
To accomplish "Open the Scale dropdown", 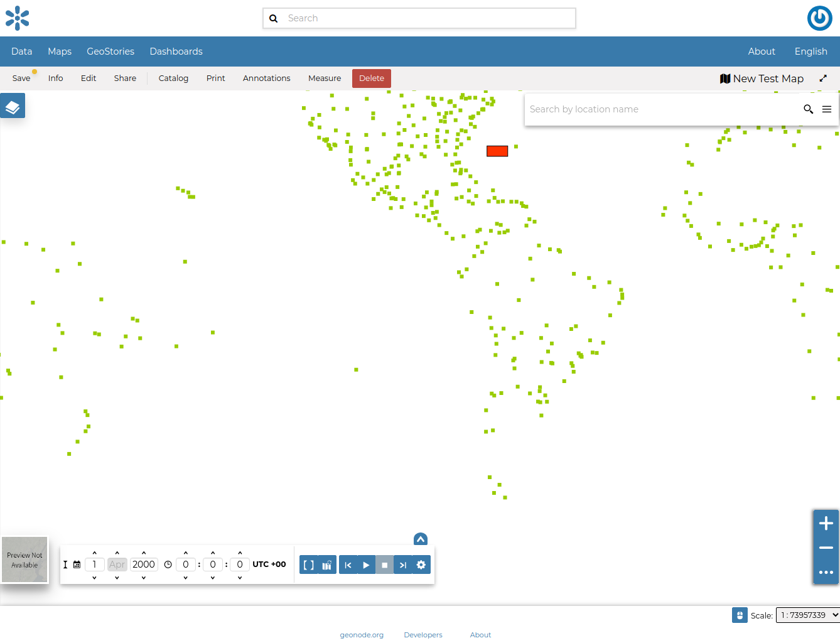I will click(807, 615).
